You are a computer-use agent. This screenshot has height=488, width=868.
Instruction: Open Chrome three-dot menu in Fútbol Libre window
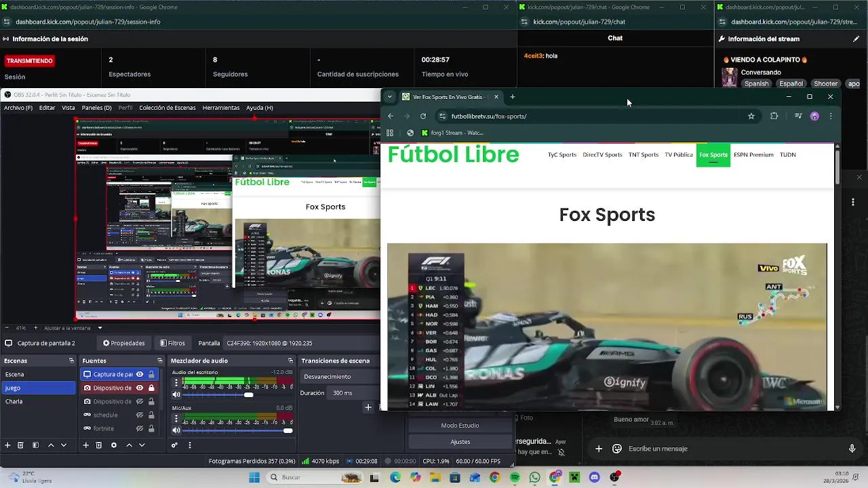(x=831, y=116)
